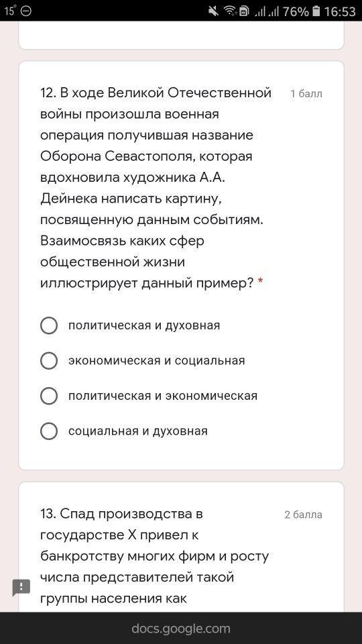Tap the battery indicator icon
This screenshot has height=644, width=362.
pos(316,11)
